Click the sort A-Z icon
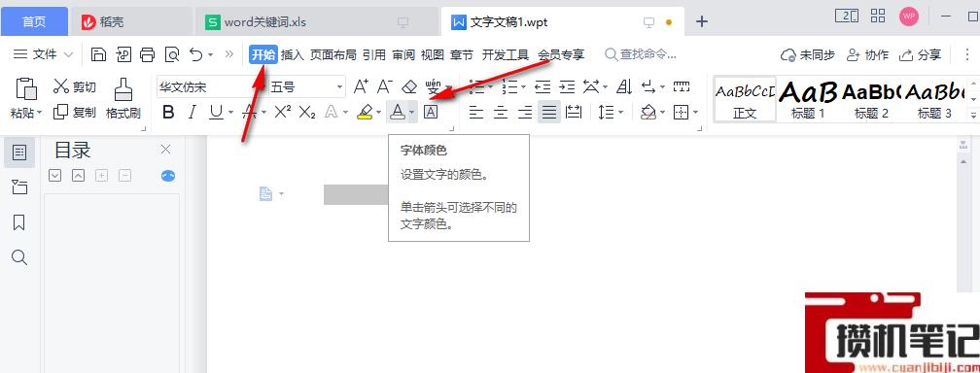 pyautogui.click(x=624, y=86)
